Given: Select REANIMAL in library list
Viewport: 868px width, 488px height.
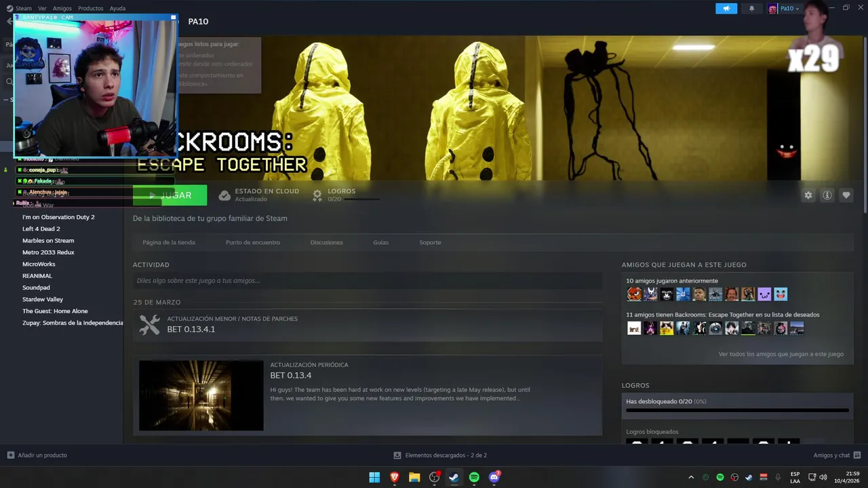Looking at the screenshot, I should (37, 276).
